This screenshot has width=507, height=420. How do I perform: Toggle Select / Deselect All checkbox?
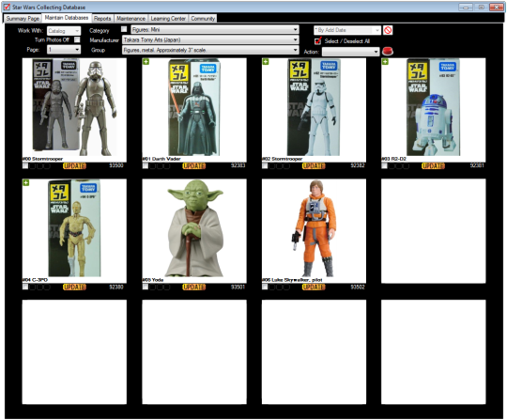pos(318,40)
